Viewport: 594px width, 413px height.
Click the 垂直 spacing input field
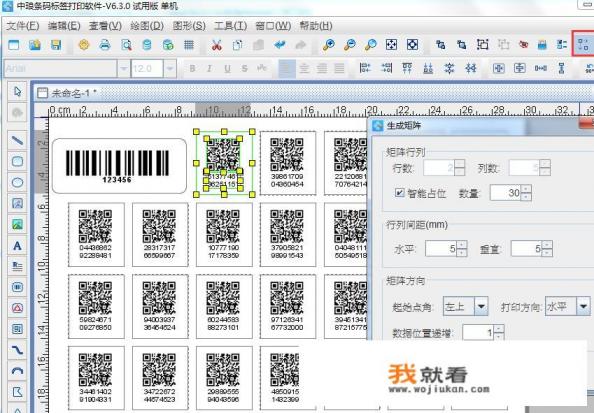[526, 249]
